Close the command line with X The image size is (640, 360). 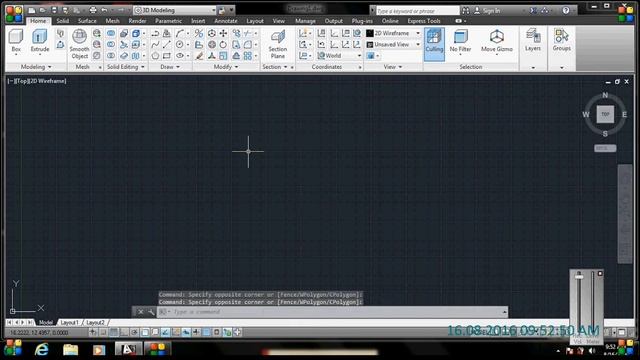point(140,312)
